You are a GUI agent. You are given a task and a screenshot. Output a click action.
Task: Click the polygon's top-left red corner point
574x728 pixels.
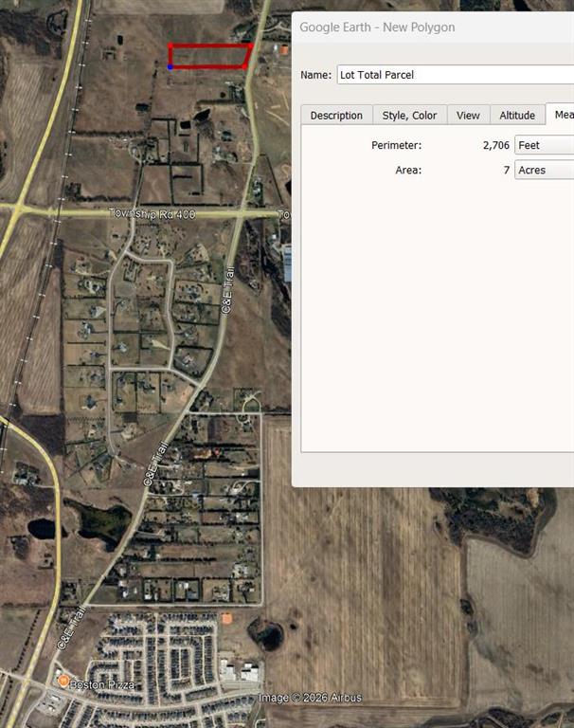[170, 45]
